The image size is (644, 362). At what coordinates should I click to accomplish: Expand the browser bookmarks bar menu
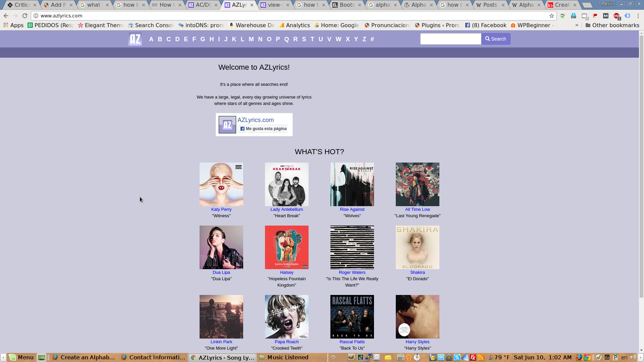[576, 25]
